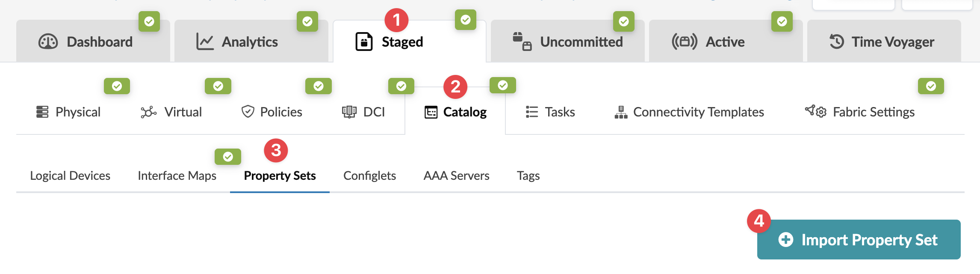
Task: Click the Active broadcast icon
Action: [x=684, y=42]
